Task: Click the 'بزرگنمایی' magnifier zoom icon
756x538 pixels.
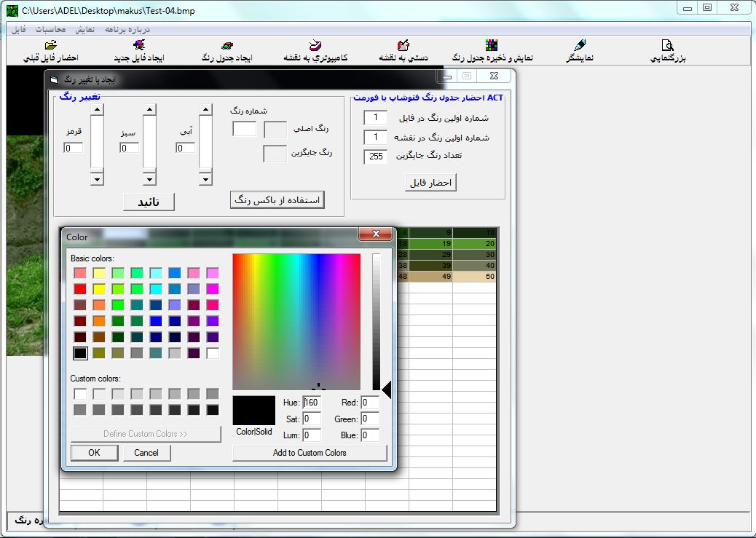Action: point(668,46)
